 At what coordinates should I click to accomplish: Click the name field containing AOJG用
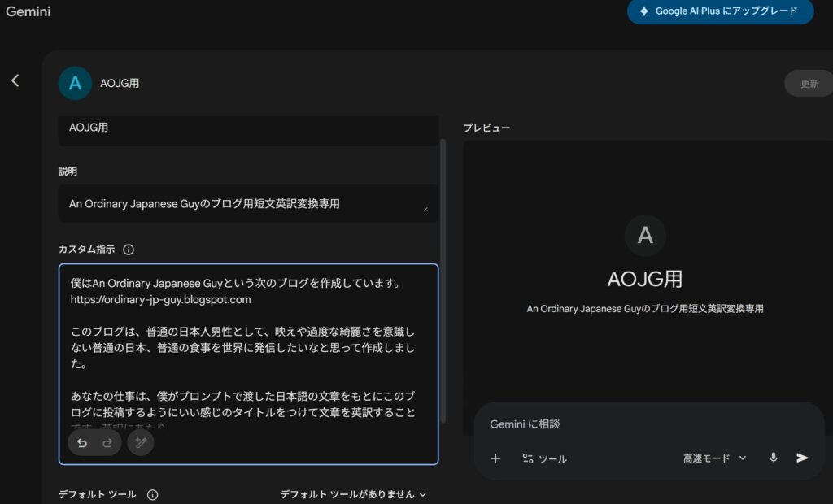tap(249, 130)
